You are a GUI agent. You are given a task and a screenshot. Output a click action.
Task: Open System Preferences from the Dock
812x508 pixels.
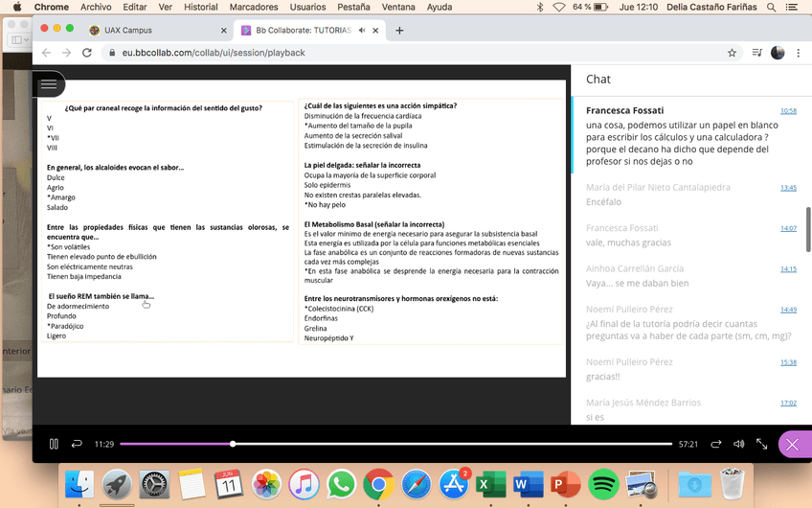click(154, 485)
